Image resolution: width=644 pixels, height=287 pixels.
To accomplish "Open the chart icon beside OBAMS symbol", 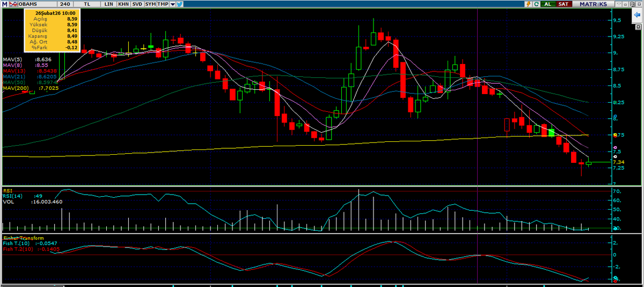I will pos(13,4).
